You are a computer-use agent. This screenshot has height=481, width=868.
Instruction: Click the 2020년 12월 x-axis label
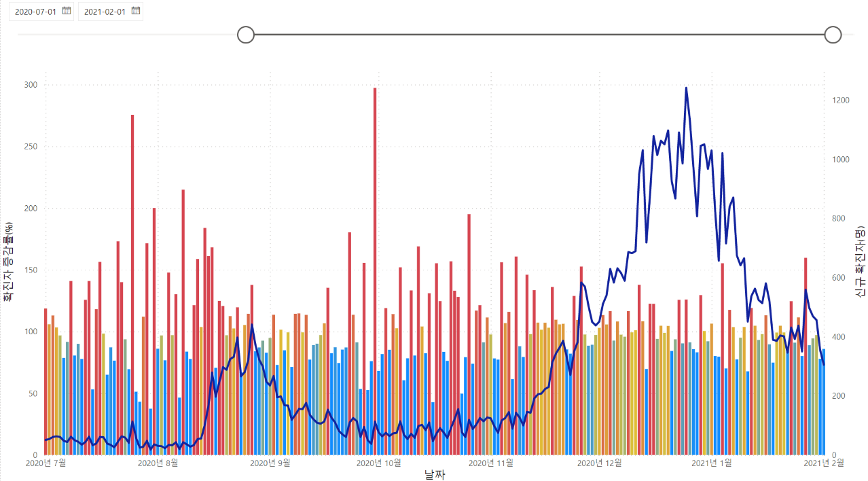[600, 463]
